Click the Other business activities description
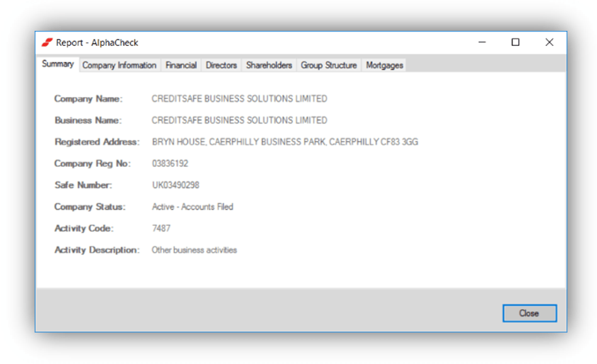Viewport: 597px width, 364px height. 194,250
